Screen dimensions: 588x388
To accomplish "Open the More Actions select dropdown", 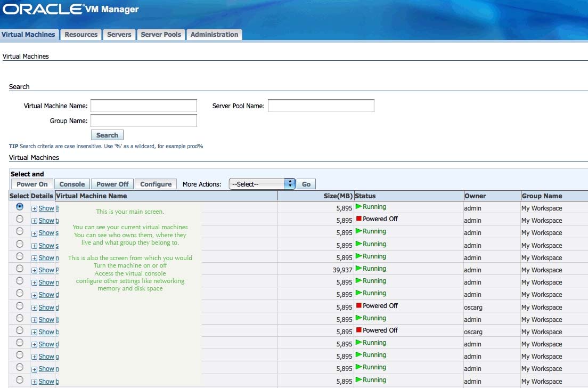I will (262, 184).
